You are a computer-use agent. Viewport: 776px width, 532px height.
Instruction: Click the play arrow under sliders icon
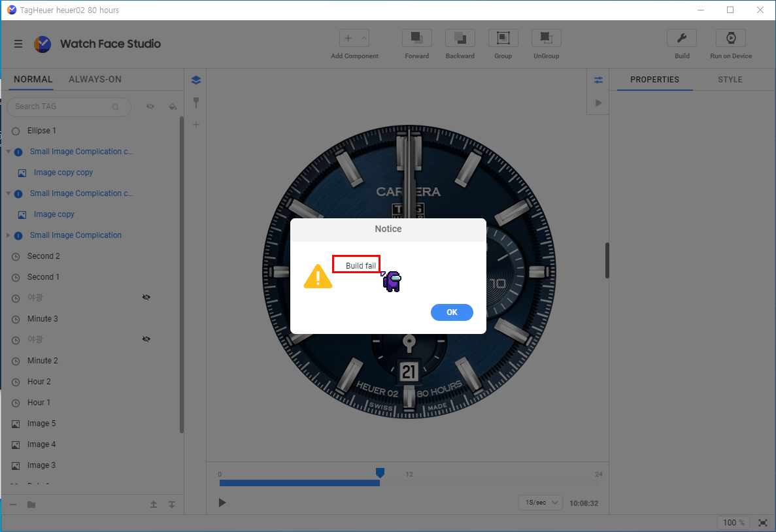tap(598, 103)
